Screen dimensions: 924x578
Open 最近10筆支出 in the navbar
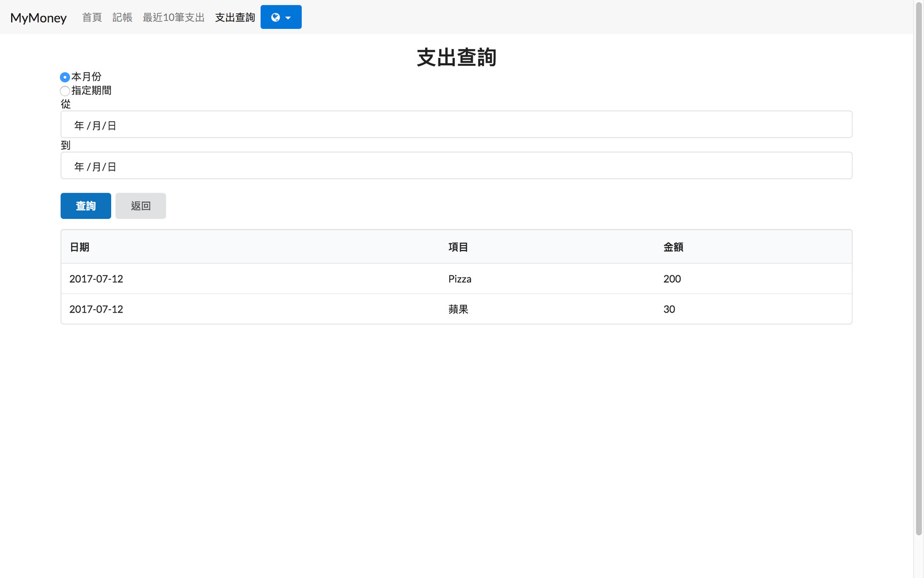[x=173, y=18]
